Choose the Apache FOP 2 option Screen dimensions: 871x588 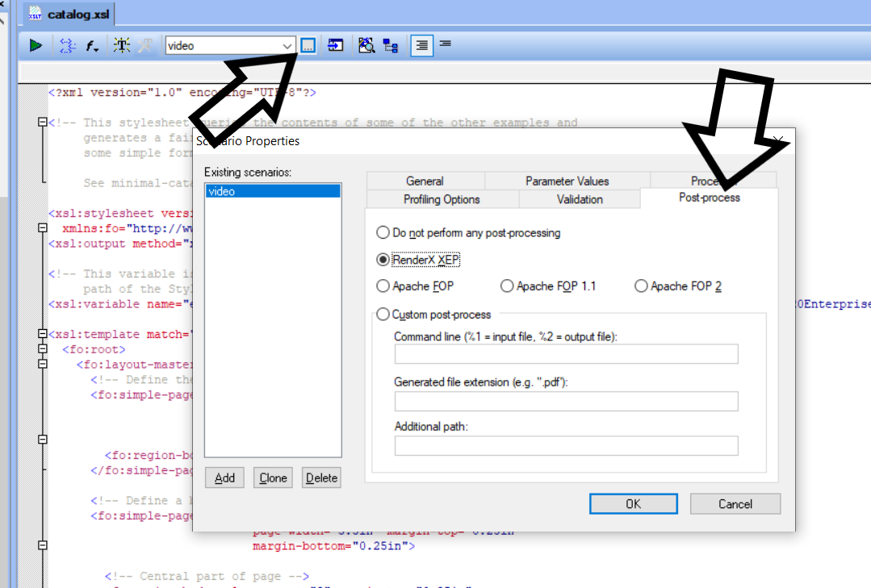pyautogui.click(x=641, y=286)
